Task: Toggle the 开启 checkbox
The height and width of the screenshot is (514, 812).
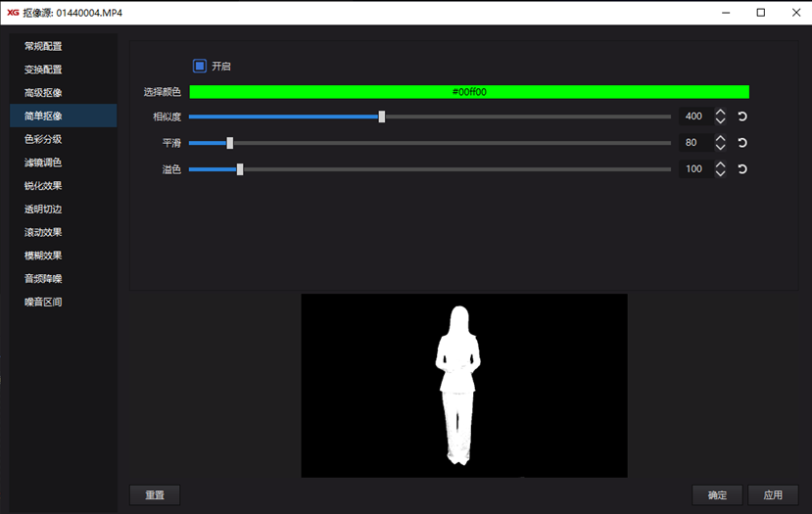Action: pos(200,66)
